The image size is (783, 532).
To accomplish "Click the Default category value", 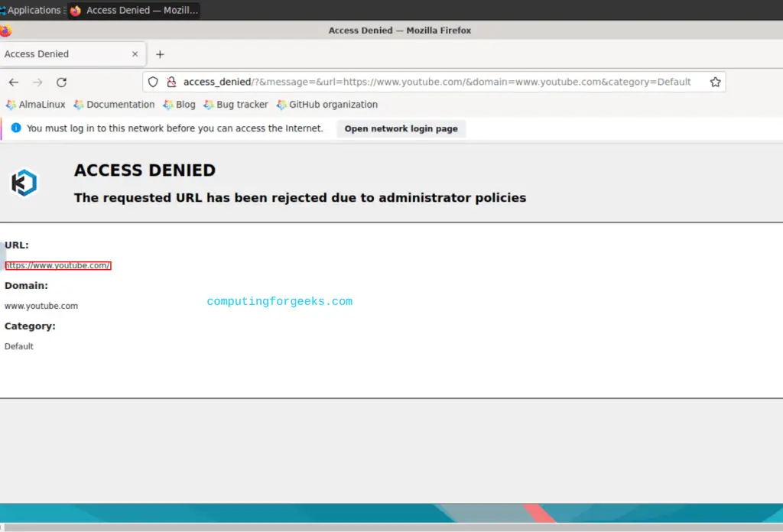I will 19,346.
